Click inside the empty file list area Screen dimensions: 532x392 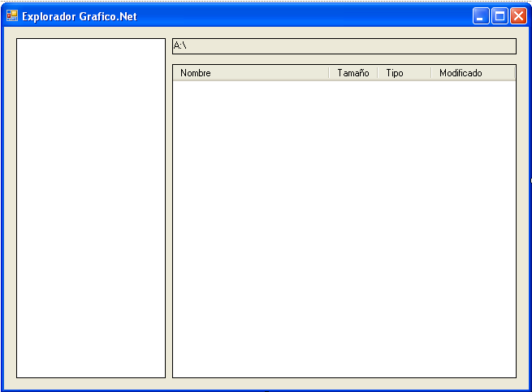344,229
